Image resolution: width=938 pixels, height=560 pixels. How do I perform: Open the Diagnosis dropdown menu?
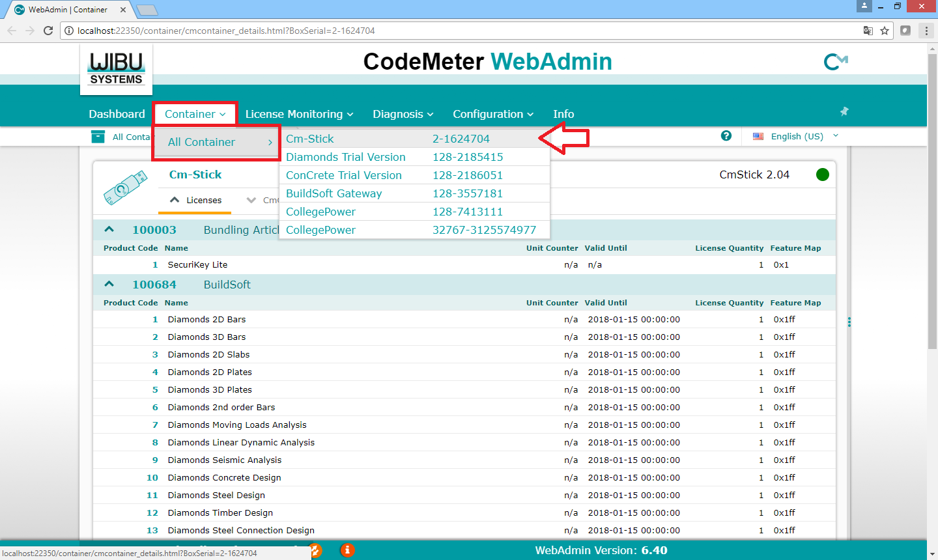tap(403, 114)
